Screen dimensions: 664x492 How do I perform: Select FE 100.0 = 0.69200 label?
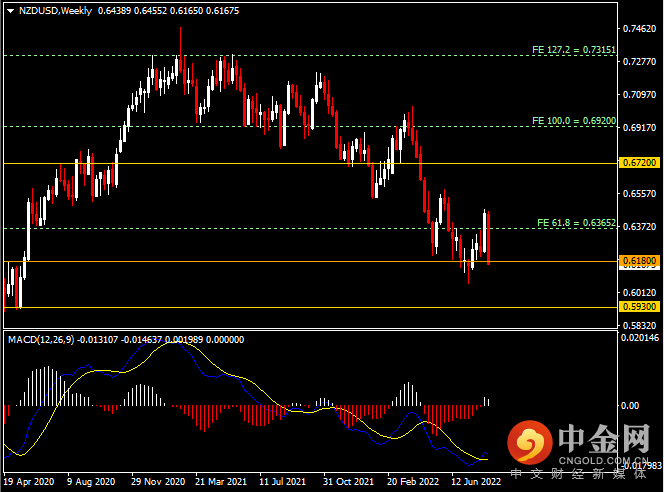(x=574, y=121)
